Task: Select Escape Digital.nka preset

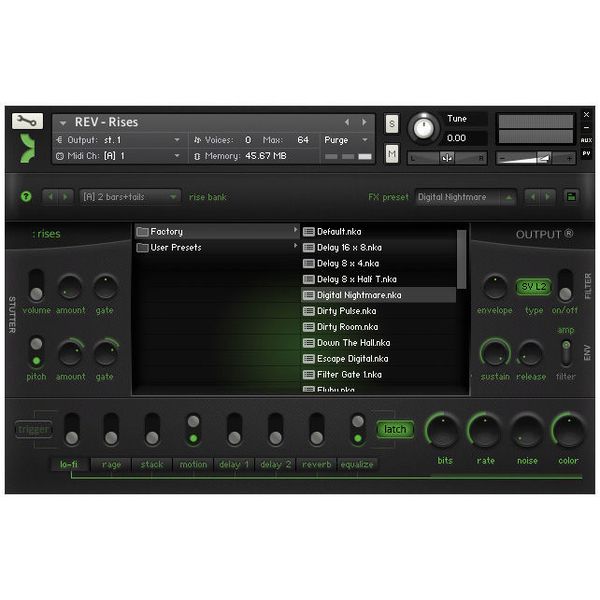Action: (379, 359)
